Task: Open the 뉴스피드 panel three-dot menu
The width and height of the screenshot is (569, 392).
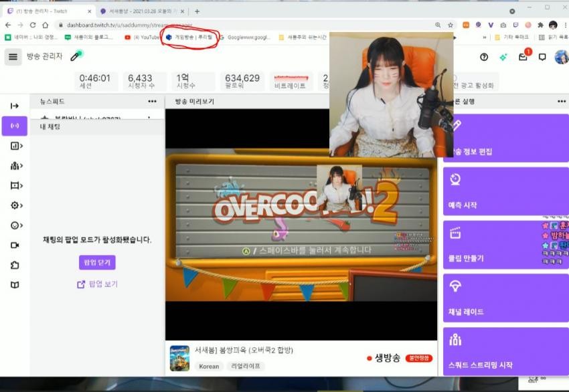Action: pyautogui.click(x=153, y=102)
